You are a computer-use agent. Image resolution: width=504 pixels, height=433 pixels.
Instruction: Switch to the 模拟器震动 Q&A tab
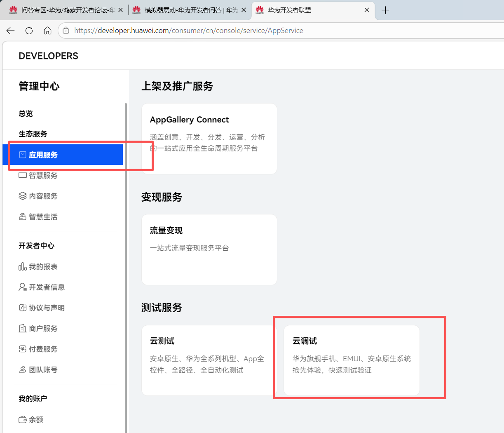click(190, 10)
